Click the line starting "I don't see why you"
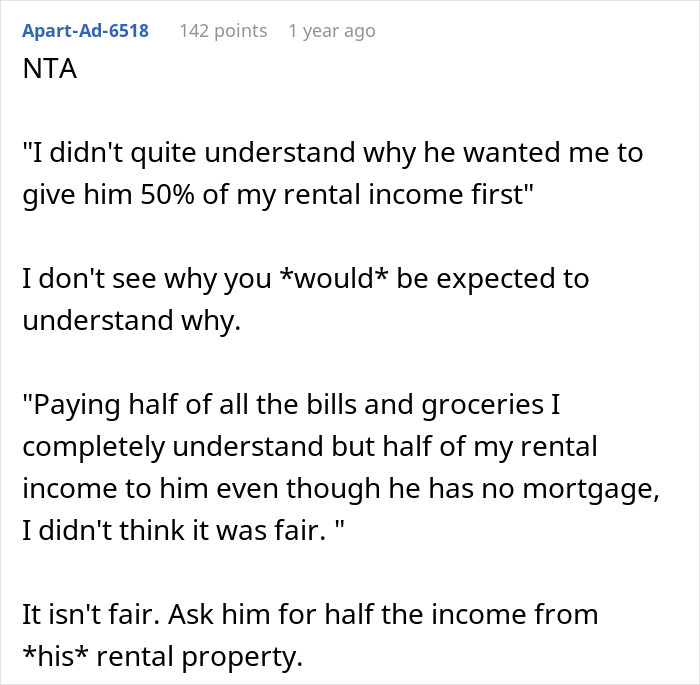Image resolution: width=700 pixels, height=685 pixels. pyautogui.click(x=305, y=277)
